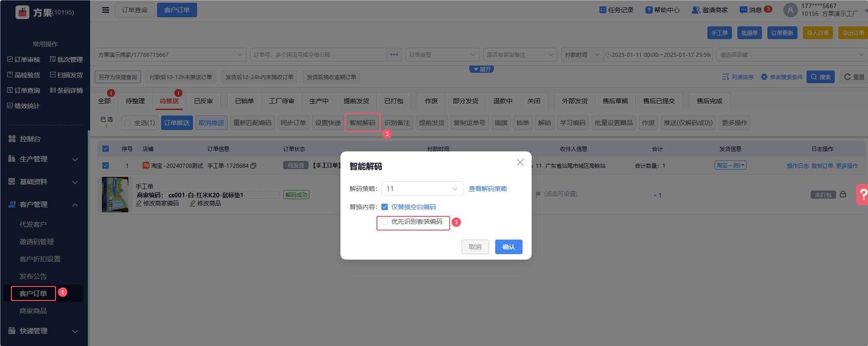
Task: Click the lock icon next to 未打包
Action: point(843,195)
